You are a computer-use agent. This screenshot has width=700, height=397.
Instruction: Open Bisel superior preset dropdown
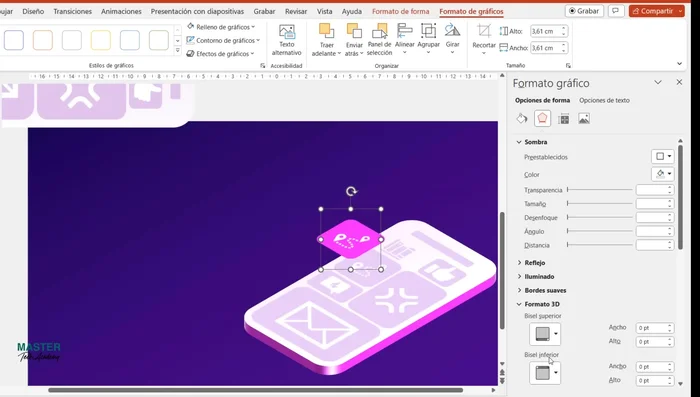click(x=545, y=334)
